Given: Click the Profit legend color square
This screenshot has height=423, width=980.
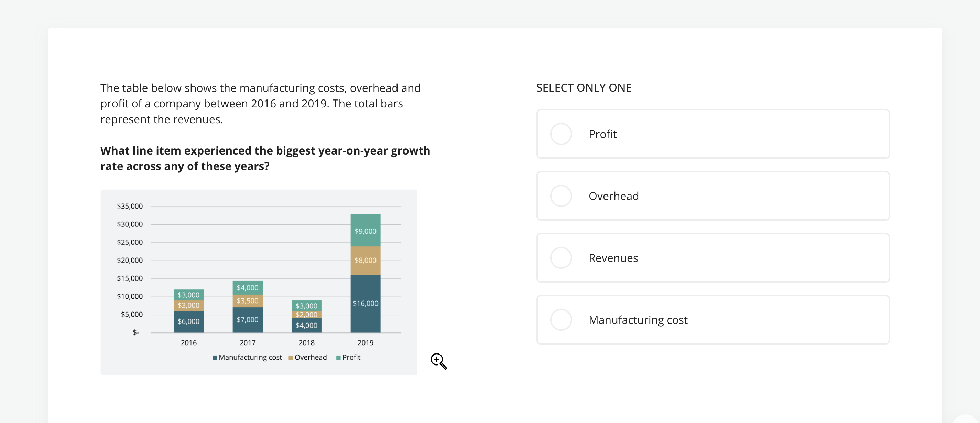Looking at the screenshot, I should [x=338, y=358].
